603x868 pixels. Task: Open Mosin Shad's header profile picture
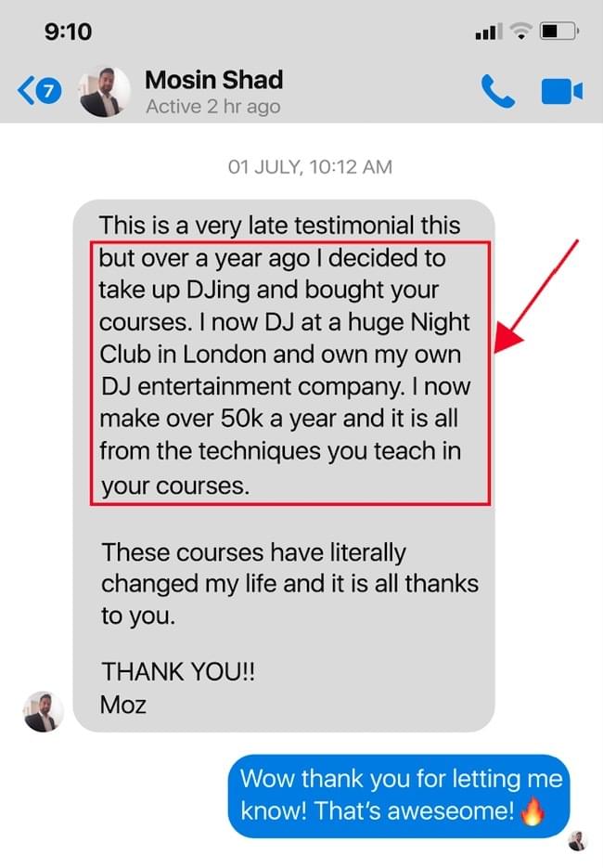105,91
